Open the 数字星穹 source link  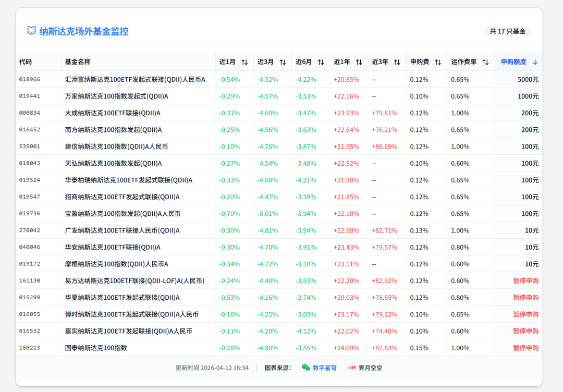pos(324,367)
